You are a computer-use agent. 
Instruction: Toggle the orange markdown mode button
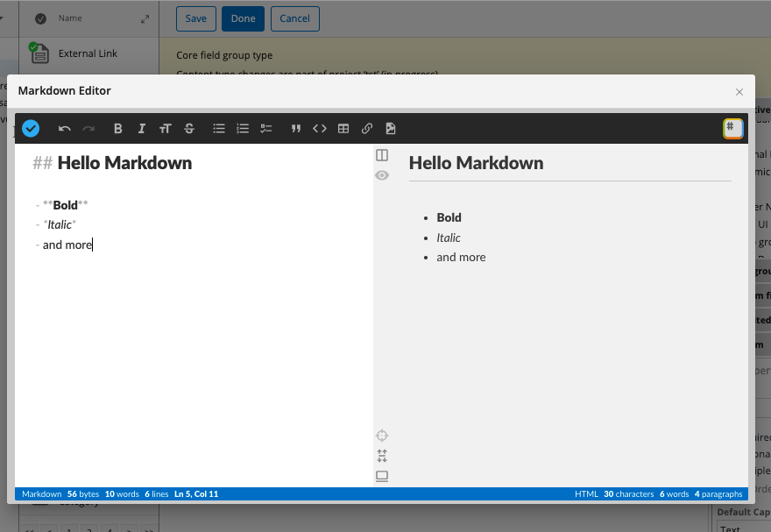pos(732,128)
